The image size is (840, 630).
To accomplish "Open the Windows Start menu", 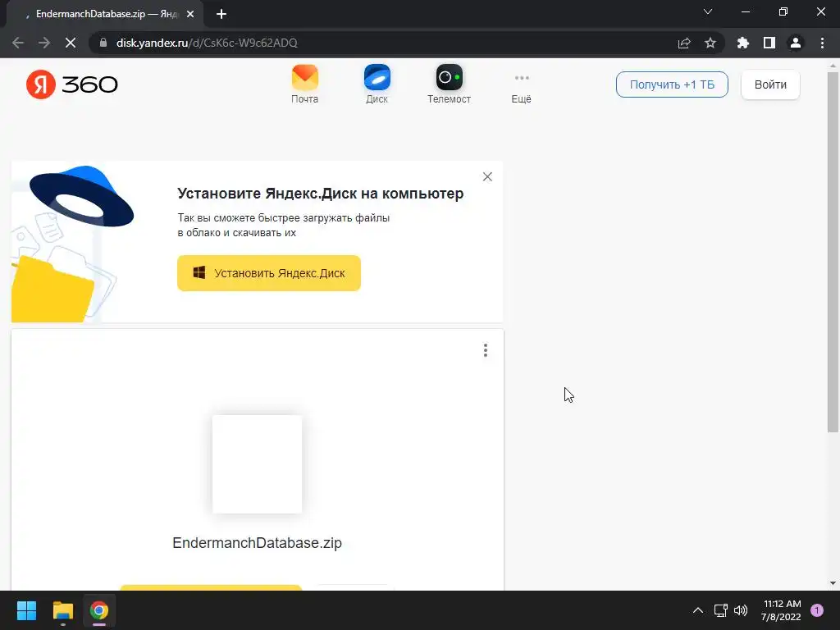I will [26, 610].
